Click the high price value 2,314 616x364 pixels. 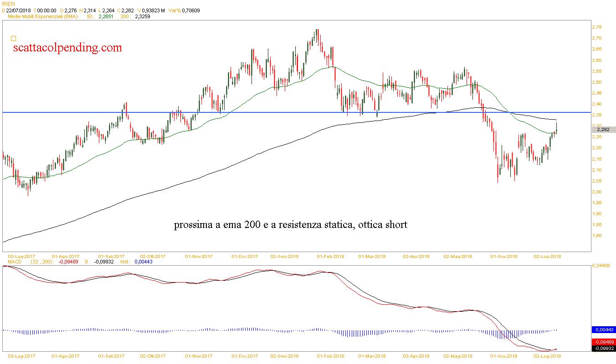click(90, 10)
